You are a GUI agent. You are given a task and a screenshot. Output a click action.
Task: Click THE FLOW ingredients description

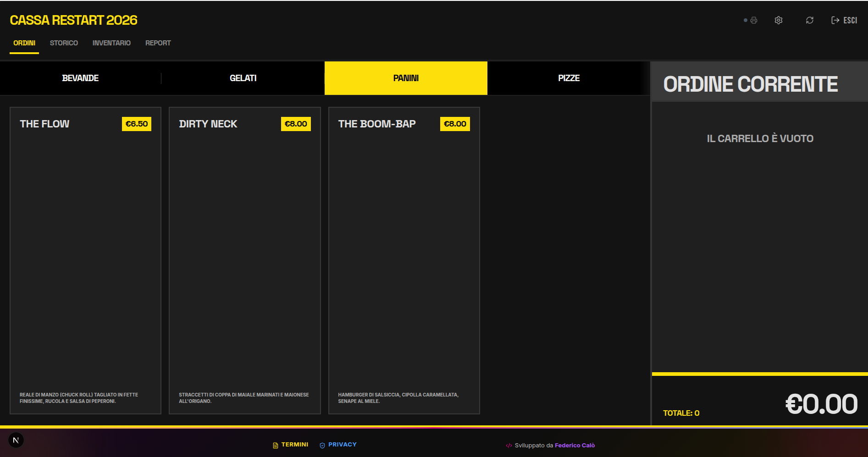pyautogui.click(x=79, y=398)
